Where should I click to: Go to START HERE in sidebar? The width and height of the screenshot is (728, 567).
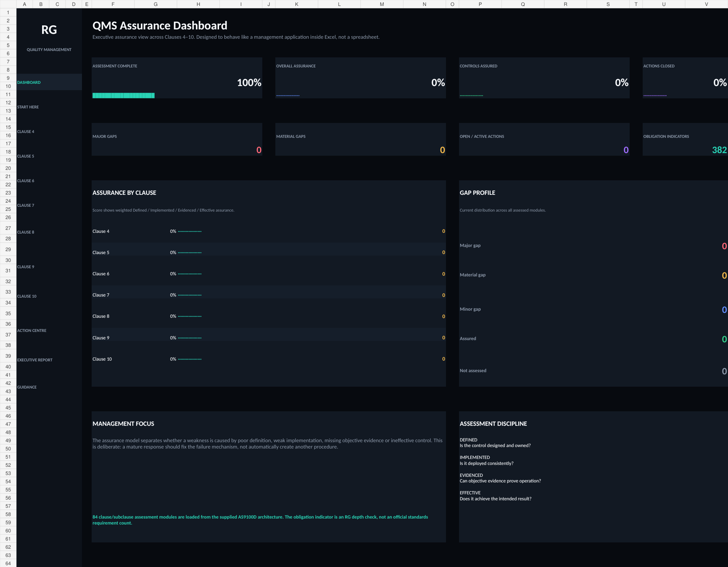28,107
